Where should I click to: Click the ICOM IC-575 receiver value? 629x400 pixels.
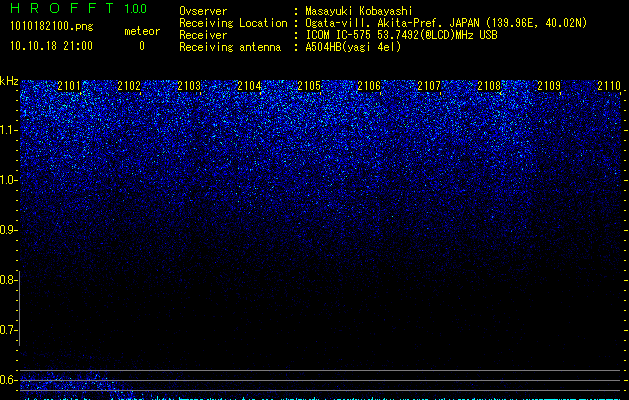point(401,35)
